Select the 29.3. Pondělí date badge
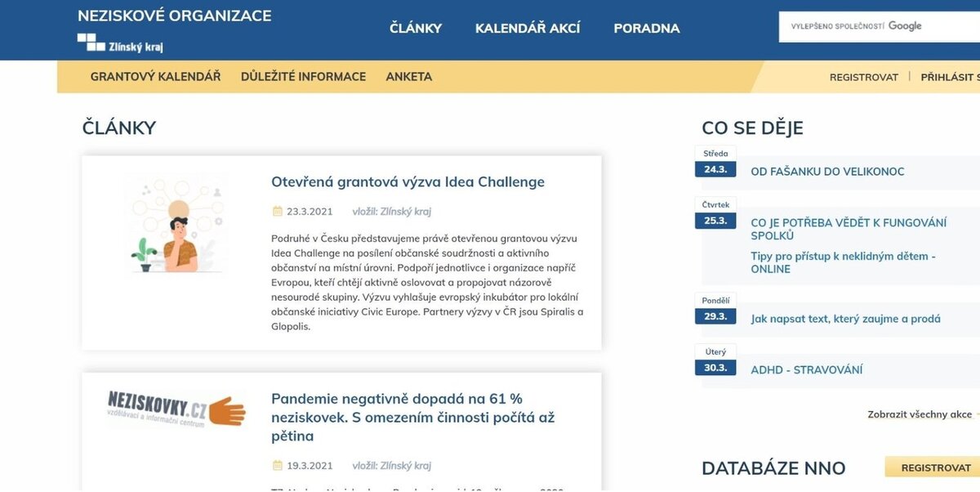The image size is (980, 492). [x=715, y=309]
